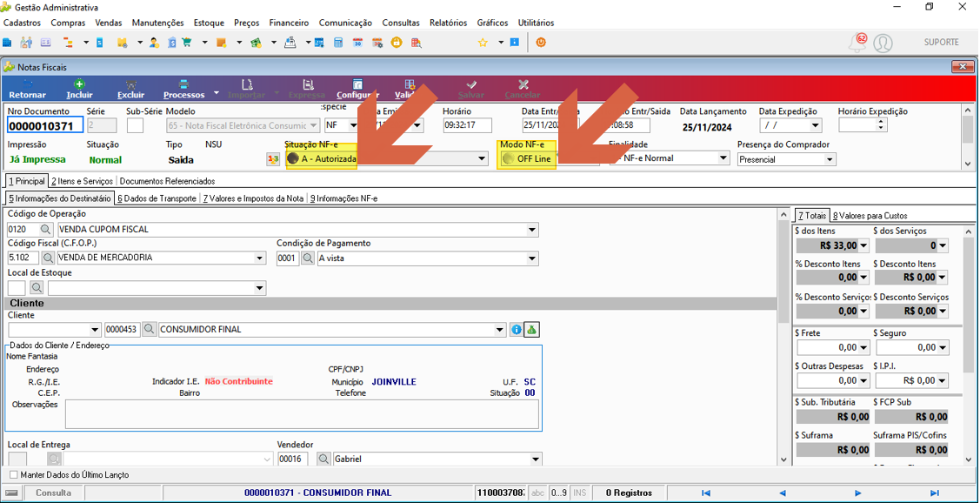Switch to the 2 Itens e Serviços tab
The width and height of the screenshot is (980, 503).
82,181
